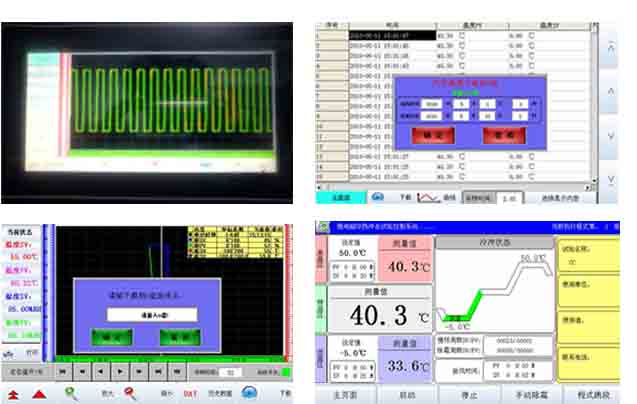Jump to first record in playback bar
This screenshot has width=637, height=404.
(65, 371)
